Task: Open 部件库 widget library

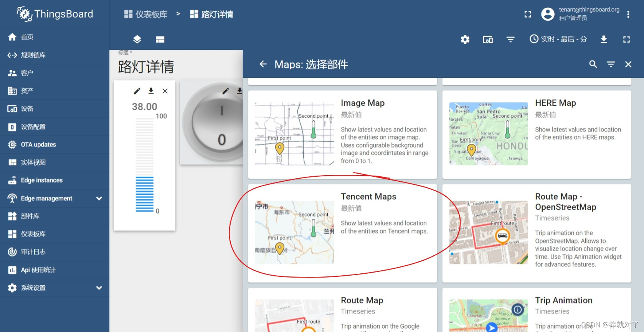Action: [x=54, y=216]
